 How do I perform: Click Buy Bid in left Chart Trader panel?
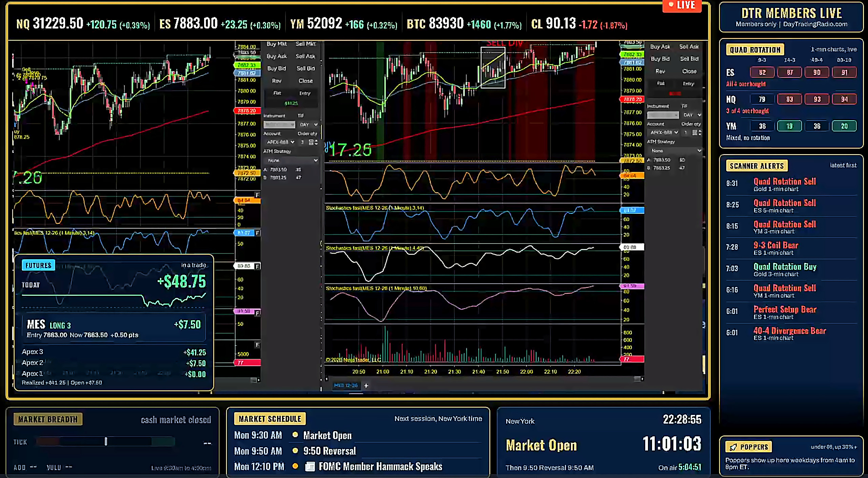[x=277, y=68]
